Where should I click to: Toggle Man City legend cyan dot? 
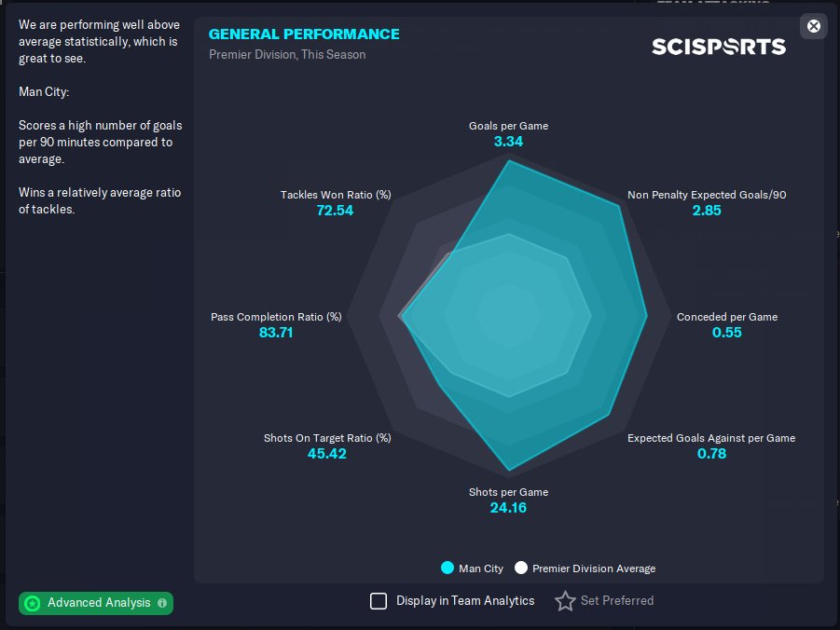click(448, 568)
